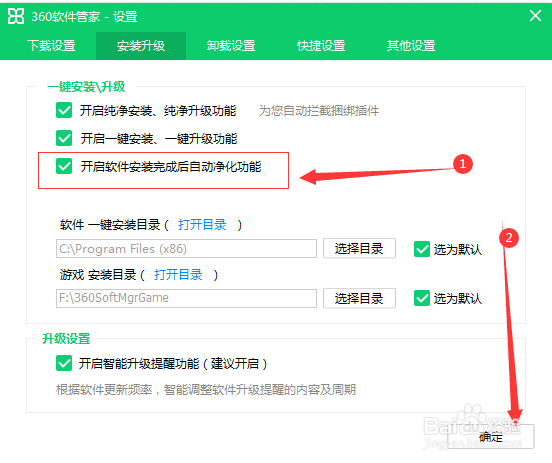The width and height of the screenshot is (552, 463).
Task: Click the 360软件管家 logo icon
Action: click(x=16, y=16)
